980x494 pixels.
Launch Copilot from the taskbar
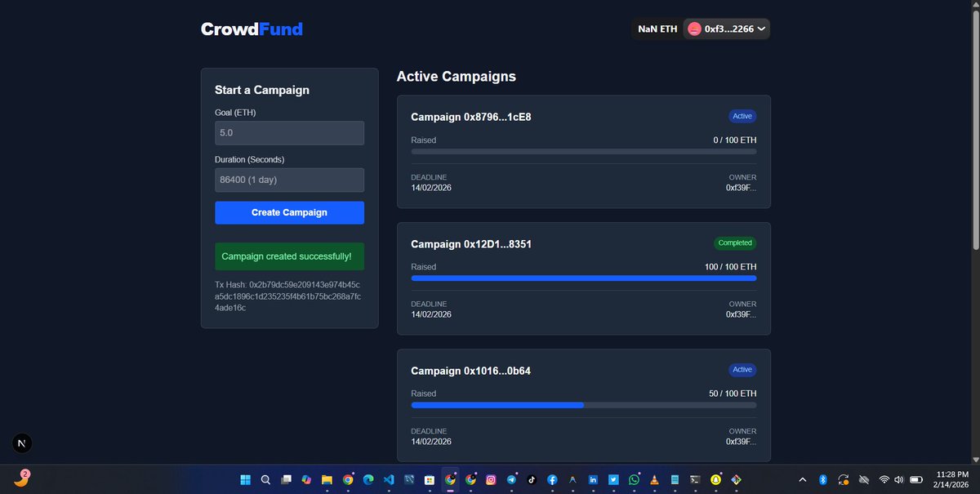(306, 480)
